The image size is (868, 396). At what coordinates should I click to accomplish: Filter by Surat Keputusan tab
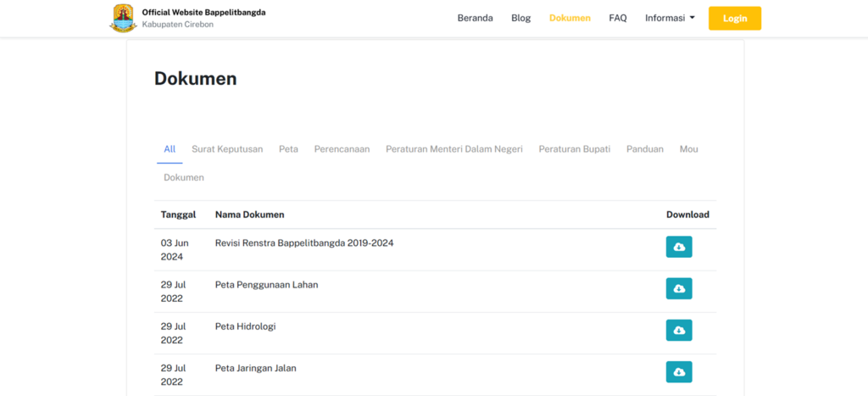[x=227, y=149]
